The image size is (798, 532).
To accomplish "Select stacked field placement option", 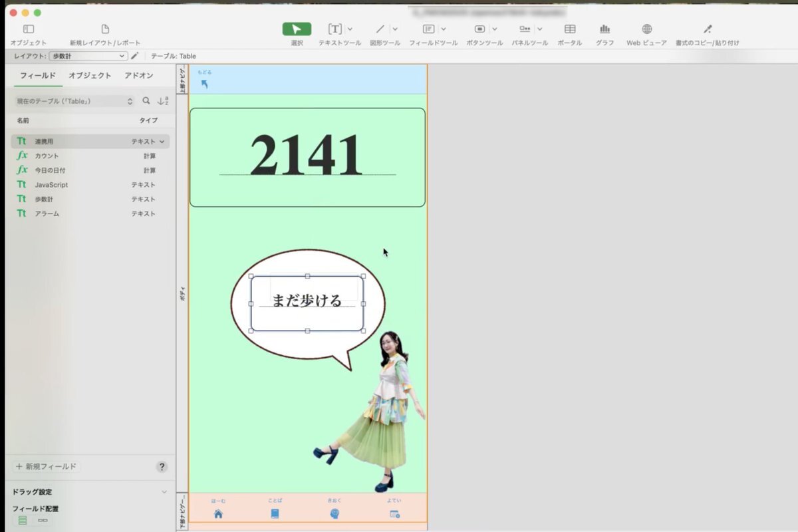I will (x=23, y=520).
